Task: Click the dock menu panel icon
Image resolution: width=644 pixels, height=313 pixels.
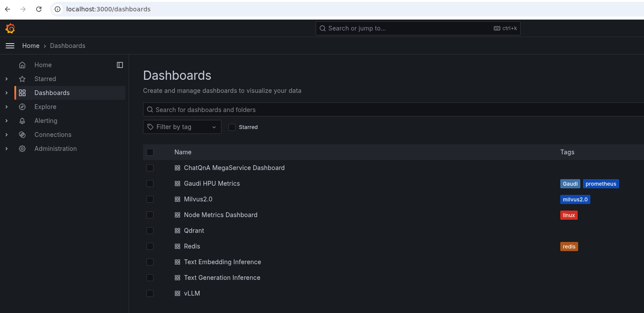Action: [x=120, y=65]
